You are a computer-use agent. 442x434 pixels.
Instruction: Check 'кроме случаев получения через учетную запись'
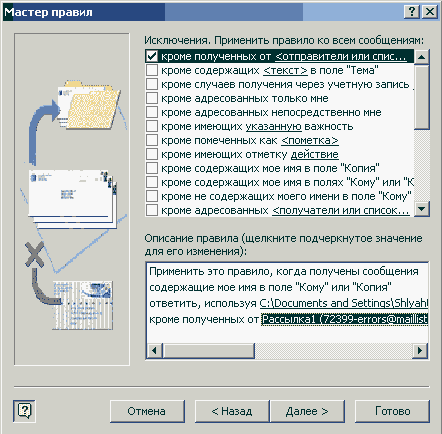[x=152, y=84]
